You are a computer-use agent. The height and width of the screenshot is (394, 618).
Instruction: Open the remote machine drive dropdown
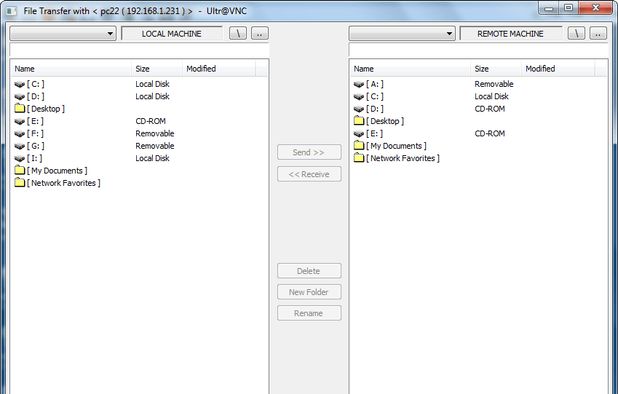click(x=402, y=33)
